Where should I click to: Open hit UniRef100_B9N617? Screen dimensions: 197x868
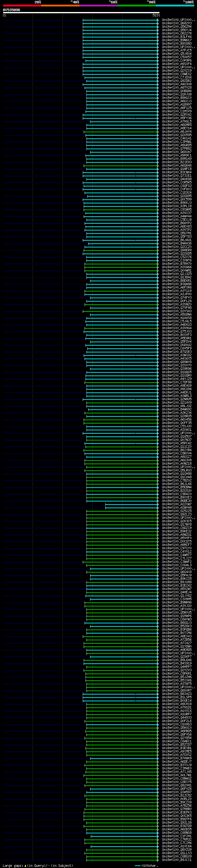pyautogui.click(x=177, y=40)
